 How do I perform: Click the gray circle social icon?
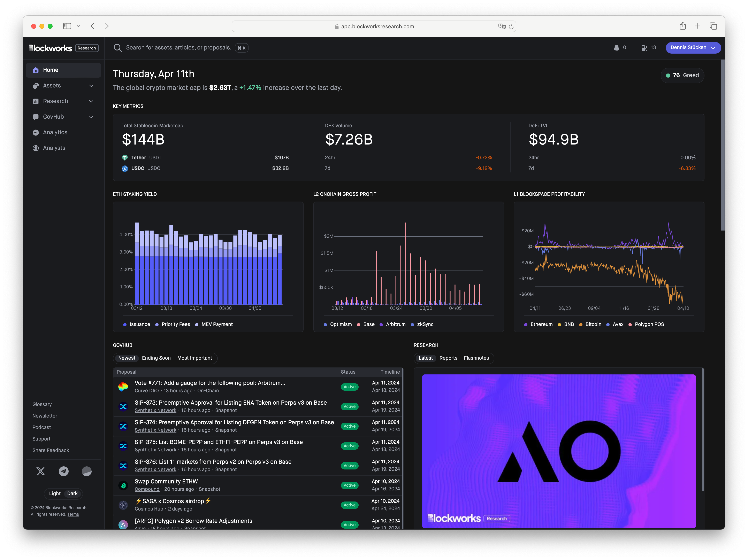click(86, 472)
